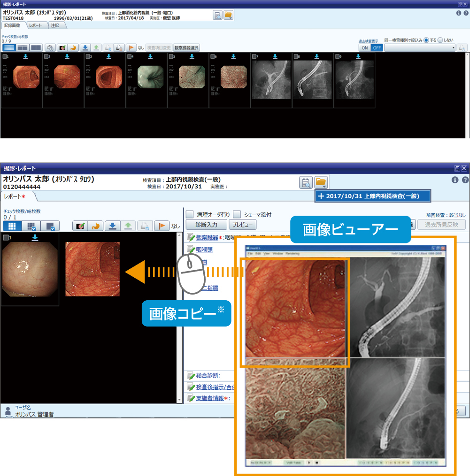Click the blue download arrow in top toolbar
Image resolution: width=470 pixels, height=476 pixels.
point(85,47)
